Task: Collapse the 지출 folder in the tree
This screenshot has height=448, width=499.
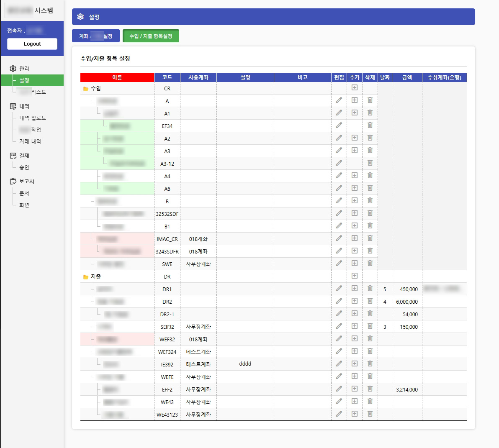Action: click(x=86, y=277)
